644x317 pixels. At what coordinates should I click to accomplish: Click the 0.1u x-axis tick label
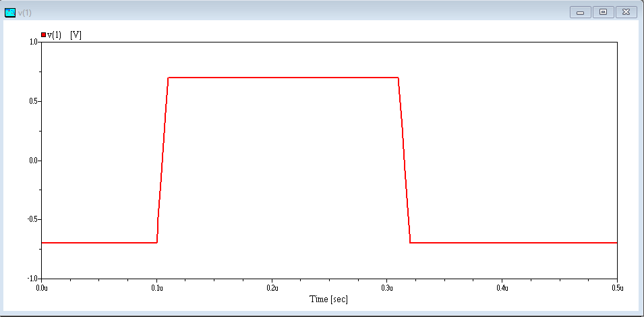pos(157,288)
